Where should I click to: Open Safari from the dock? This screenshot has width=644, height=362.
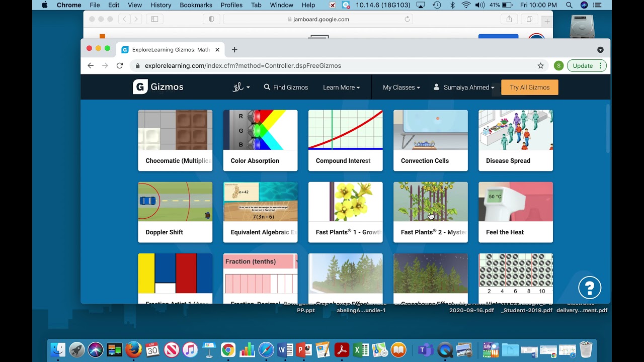266,349
